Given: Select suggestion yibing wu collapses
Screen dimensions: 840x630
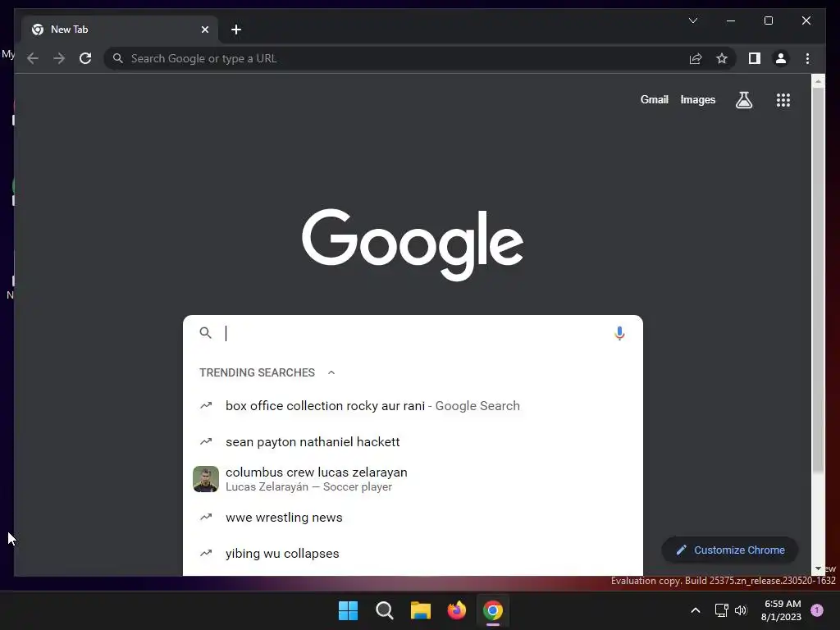Looking at the screenshot, I should point(413,554).
